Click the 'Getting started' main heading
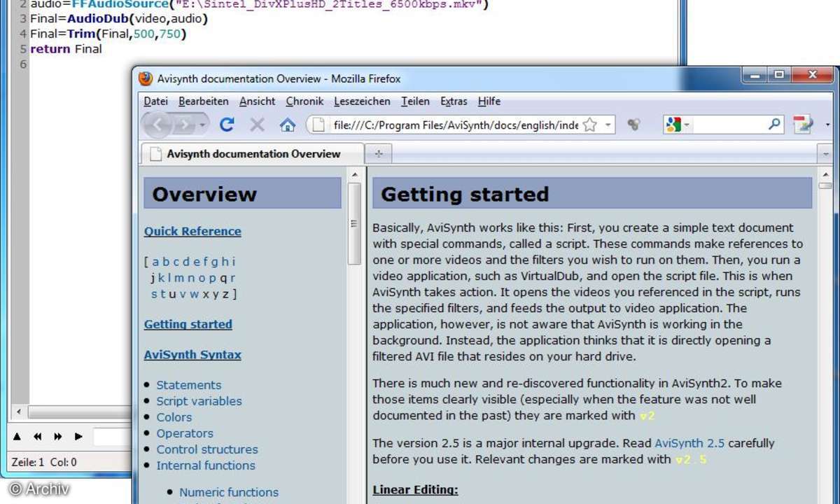 pos(465,194)
